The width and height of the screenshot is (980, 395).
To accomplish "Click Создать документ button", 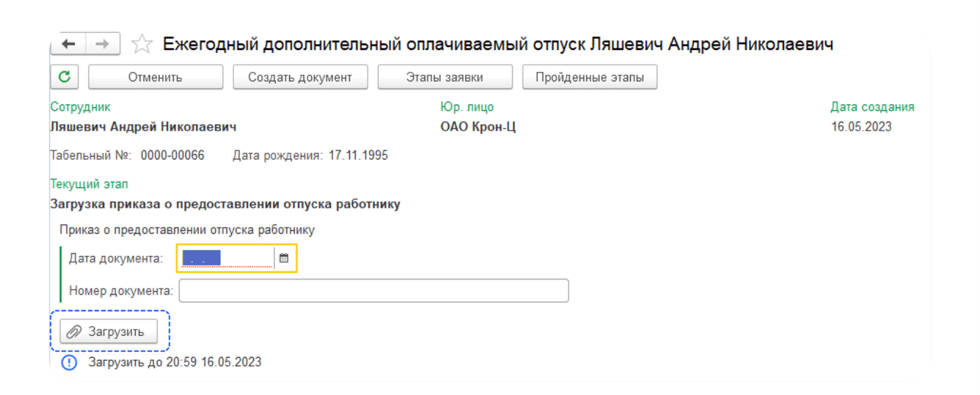I will 300,77.
